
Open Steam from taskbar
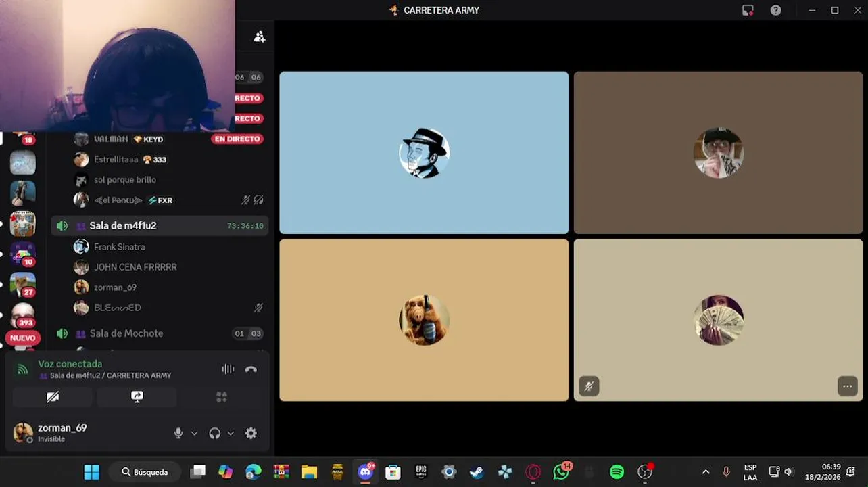[477, 472]
